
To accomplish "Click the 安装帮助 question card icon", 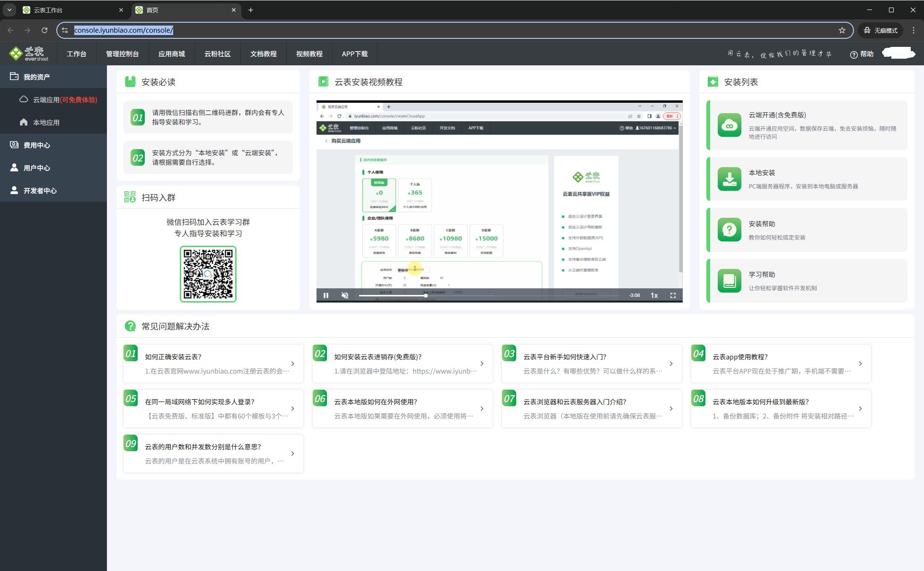I will (x=730, y=230).
